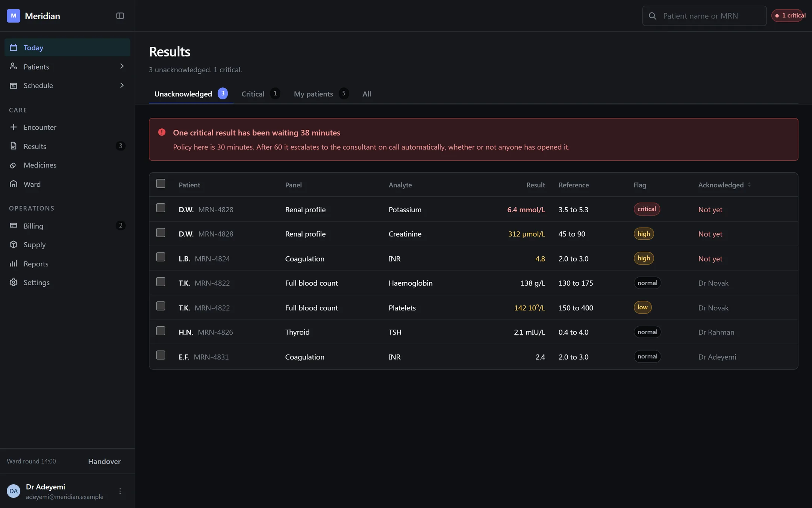The width and height of the screenshot is (812, 508).
Task: Click the critical flag on Potassium row
Action: point(647,209)
